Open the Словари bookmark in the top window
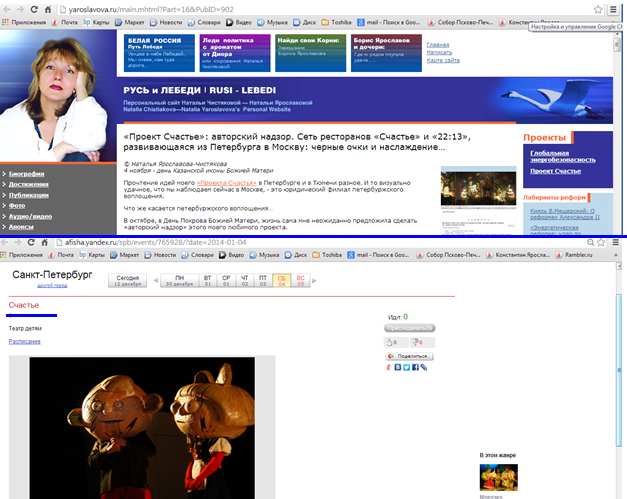Viewport: 627px width, 499px height. coord(204,22)
